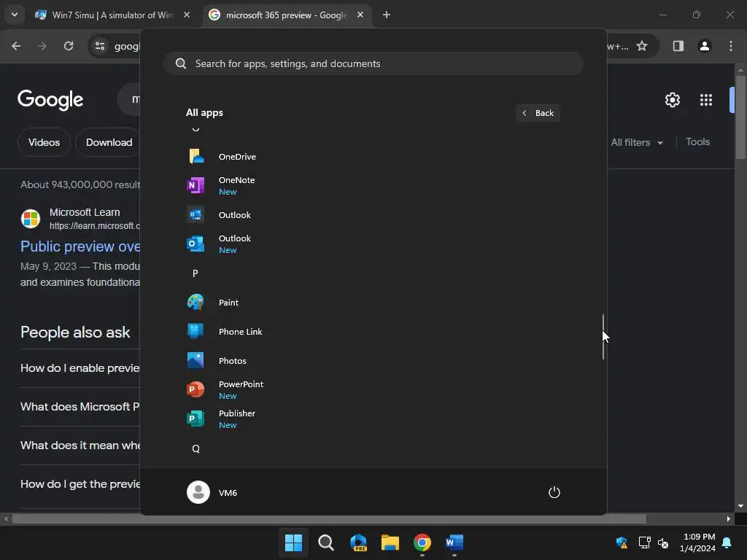Open the notifications bell icon
This screenshot has width=747, height=560.
[727, 542]
